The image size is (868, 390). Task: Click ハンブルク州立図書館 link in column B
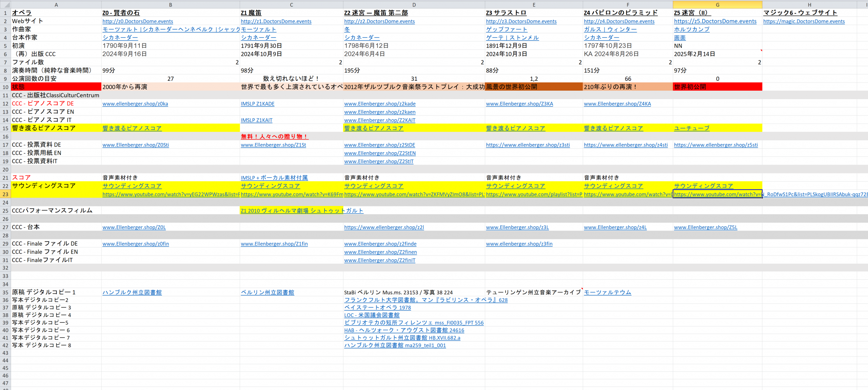(x=132, y=292)
